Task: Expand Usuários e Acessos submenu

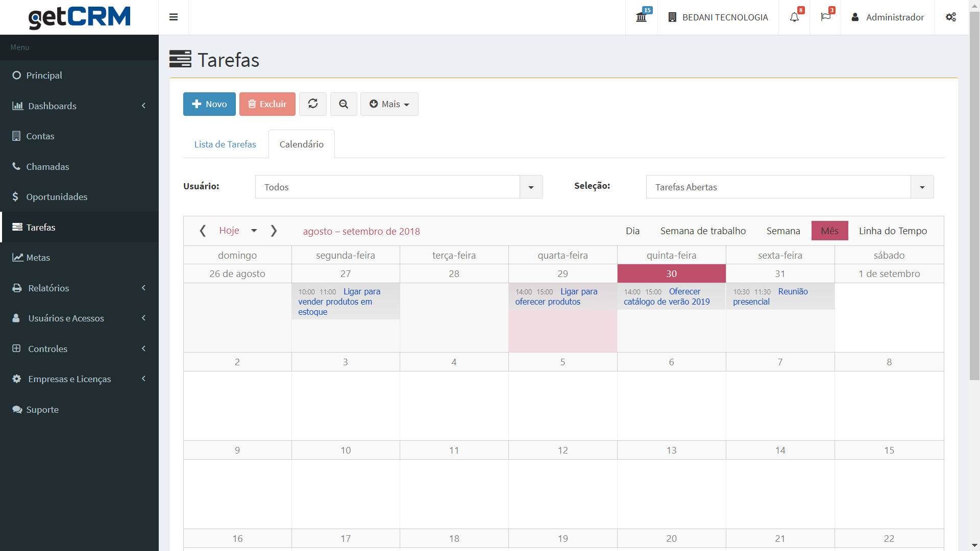Action: coord(80,318)
